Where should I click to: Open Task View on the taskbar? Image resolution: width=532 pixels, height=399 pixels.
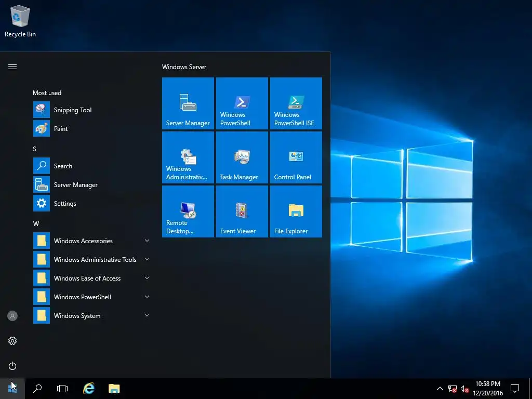[x=62, y=389]
